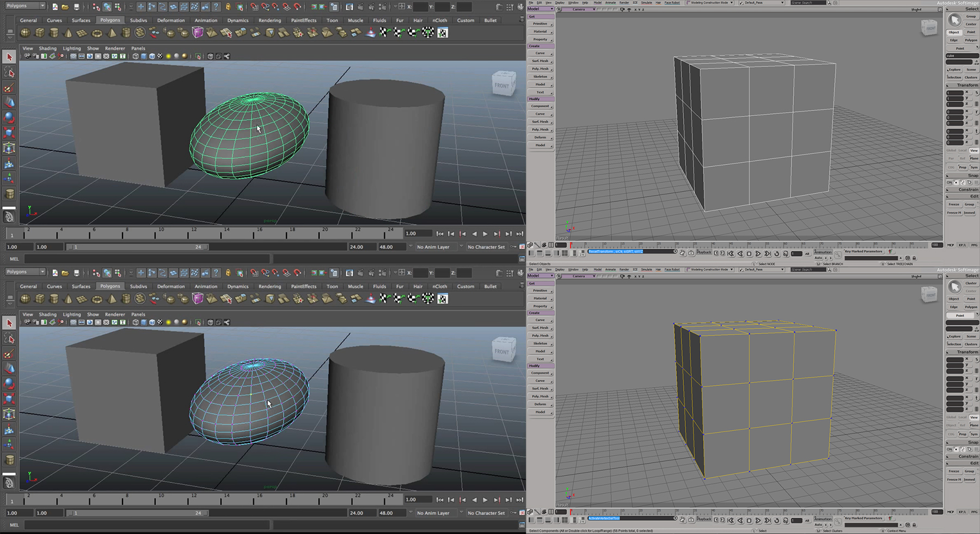Image resolution: width=980 pixels, height=534 pixels.
Task: Click the Freeze M button in upper Softimage window
Action: point(954,213)
